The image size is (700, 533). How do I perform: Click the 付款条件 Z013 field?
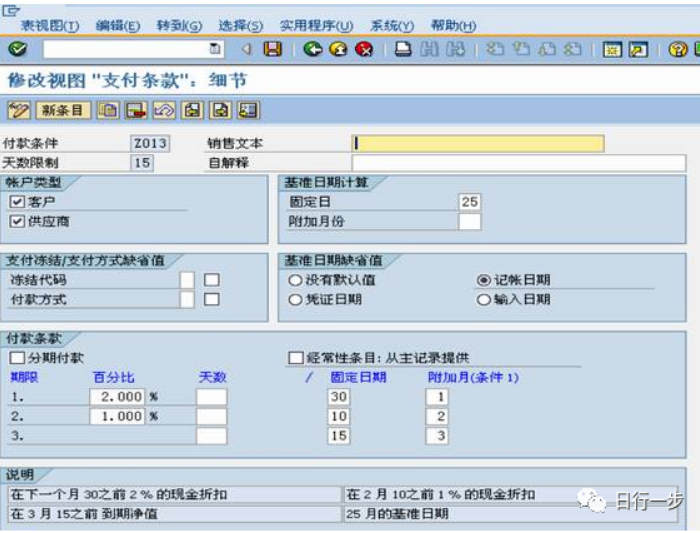[x=150, y=143]
